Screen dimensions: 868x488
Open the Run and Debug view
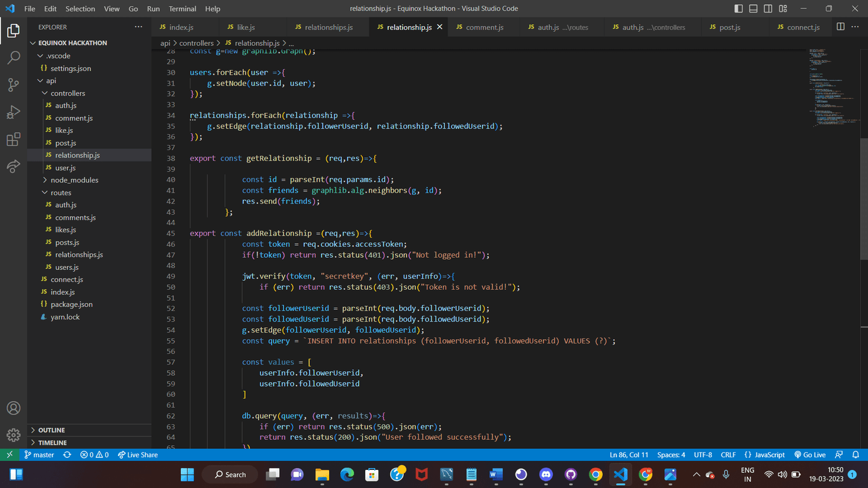13,113
